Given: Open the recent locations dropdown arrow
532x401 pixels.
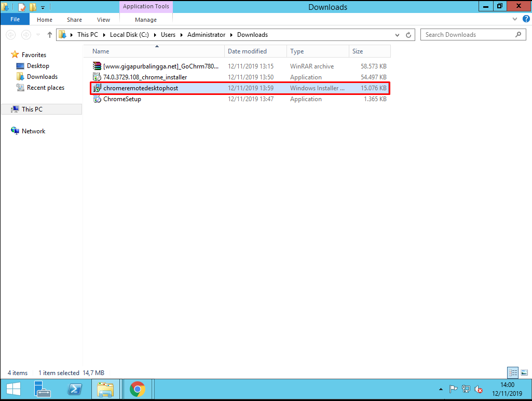Looking at the screenshot, I should point(38,35).
